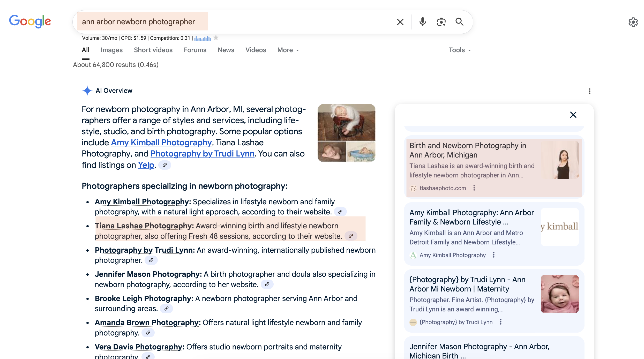
Task: Switch to the Forums tab
Action: pos(195,50)
